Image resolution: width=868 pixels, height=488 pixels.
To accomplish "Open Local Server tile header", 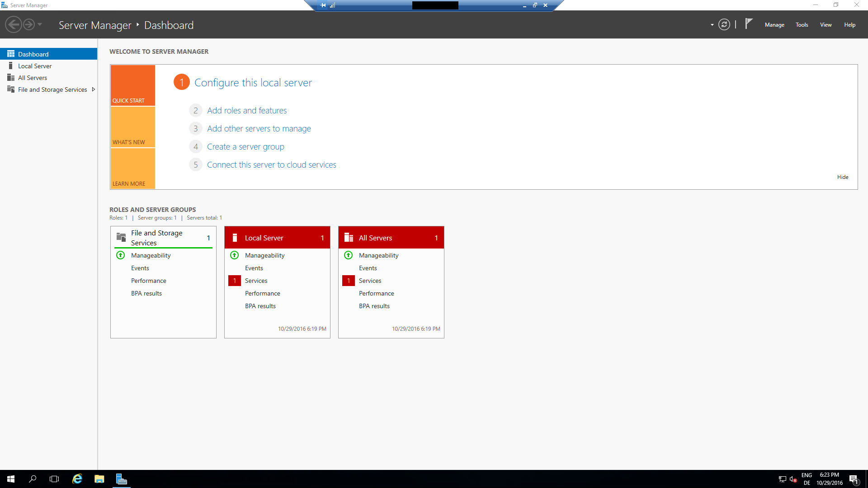I will (277, 238).
